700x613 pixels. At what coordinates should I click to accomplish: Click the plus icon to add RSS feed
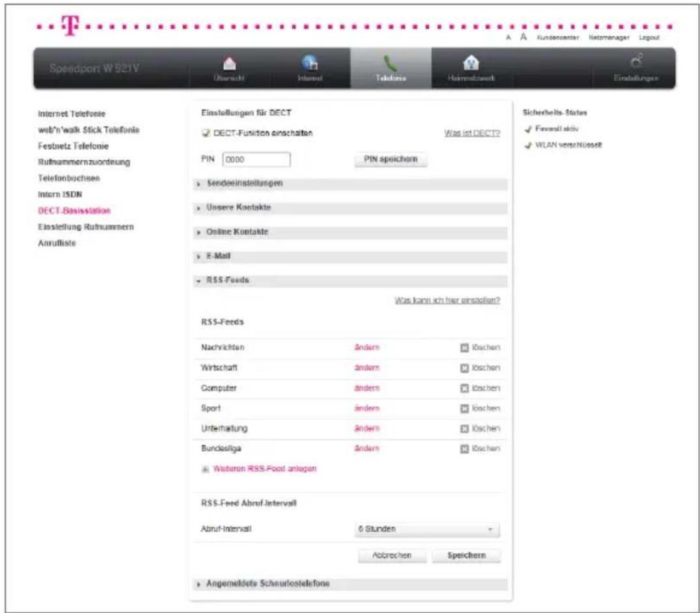click(206, 469)
